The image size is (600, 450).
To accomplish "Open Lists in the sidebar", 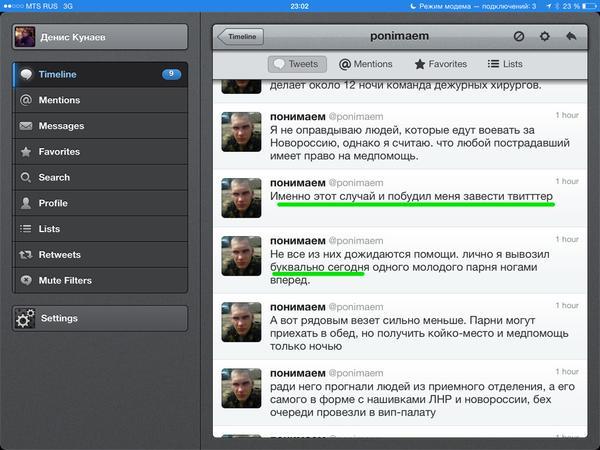I will (99, 229).
